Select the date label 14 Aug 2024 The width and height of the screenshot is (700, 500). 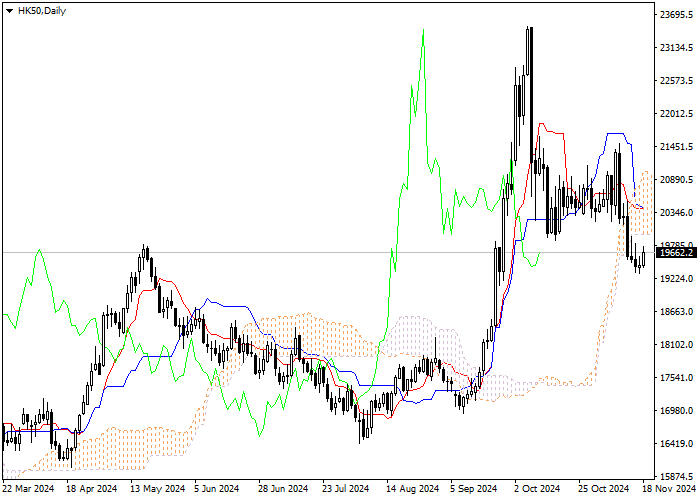pyautogui.click(x=412, y=489)
